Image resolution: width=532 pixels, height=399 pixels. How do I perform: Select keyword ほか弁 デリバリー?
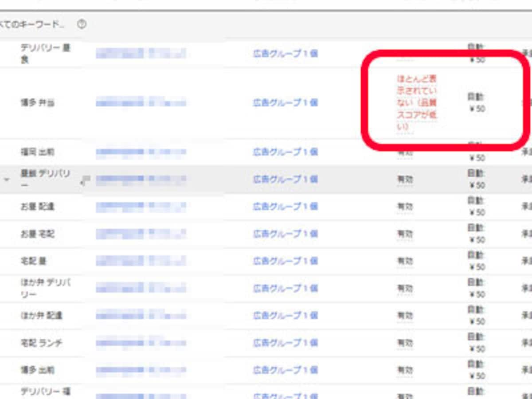46,288
